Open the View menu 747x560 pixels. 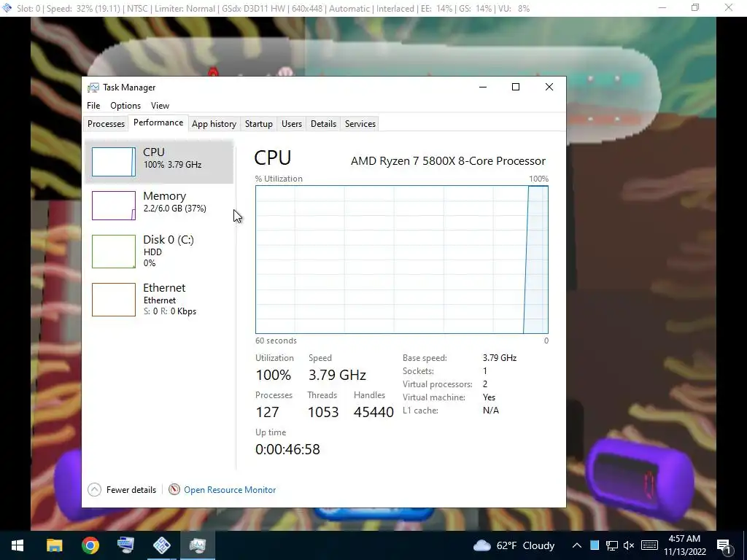point(160,106)
